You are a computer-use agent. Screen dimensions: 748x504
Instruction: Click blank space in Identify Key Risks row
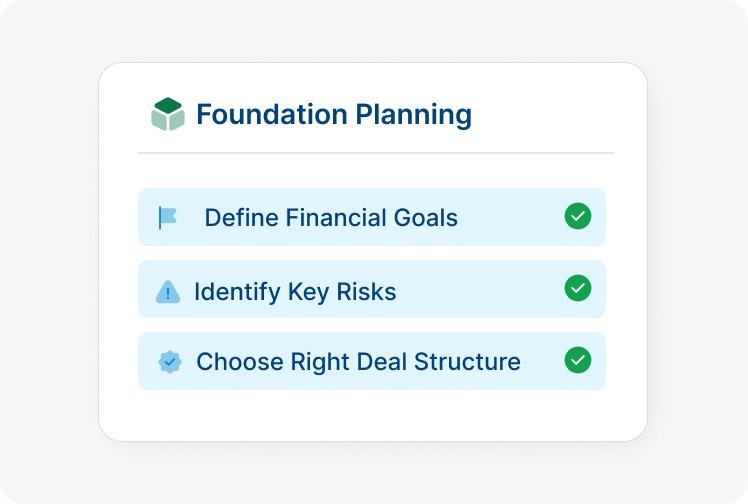point(480,290)
